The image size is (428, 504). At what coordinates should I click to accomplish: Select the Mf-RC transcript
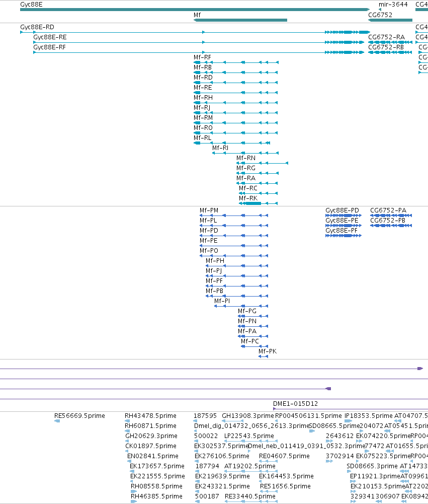point(259,193)
